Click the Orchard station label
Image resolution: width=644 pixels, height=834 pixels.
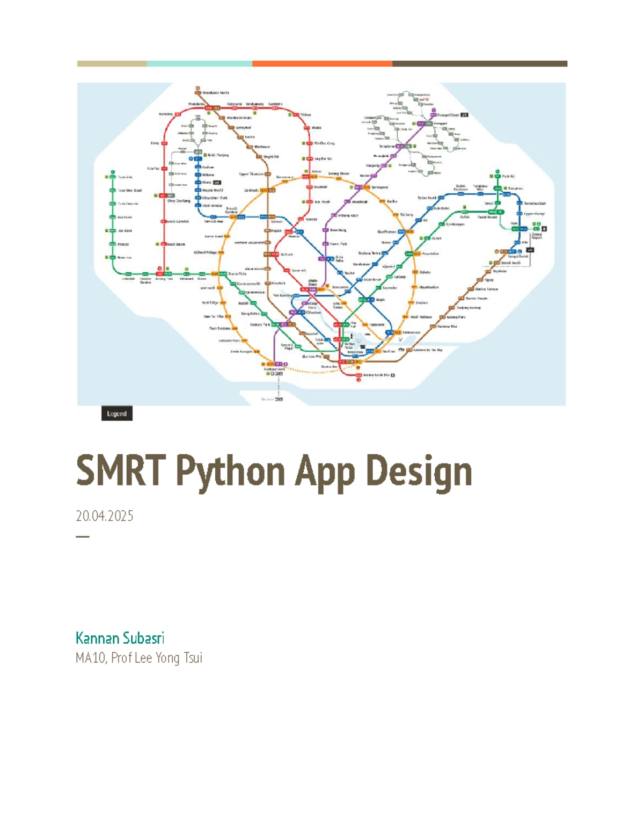pyautogui.click(x=286, y=255)
